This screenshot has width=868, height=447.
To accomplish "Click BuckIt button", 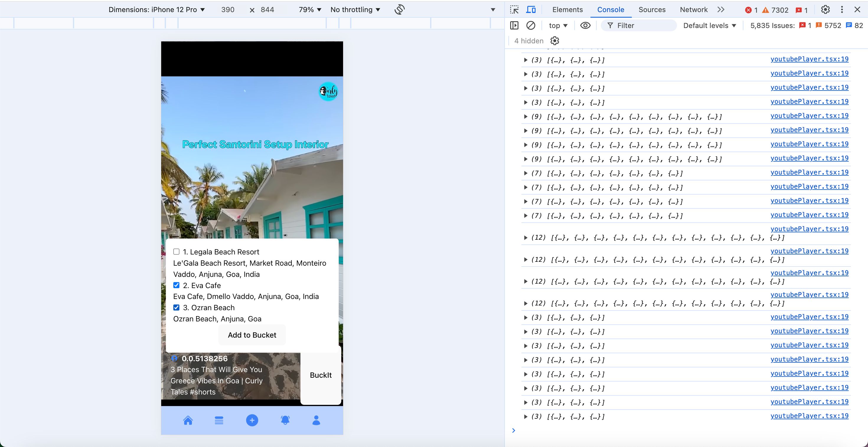I will [x=320, y=374].
